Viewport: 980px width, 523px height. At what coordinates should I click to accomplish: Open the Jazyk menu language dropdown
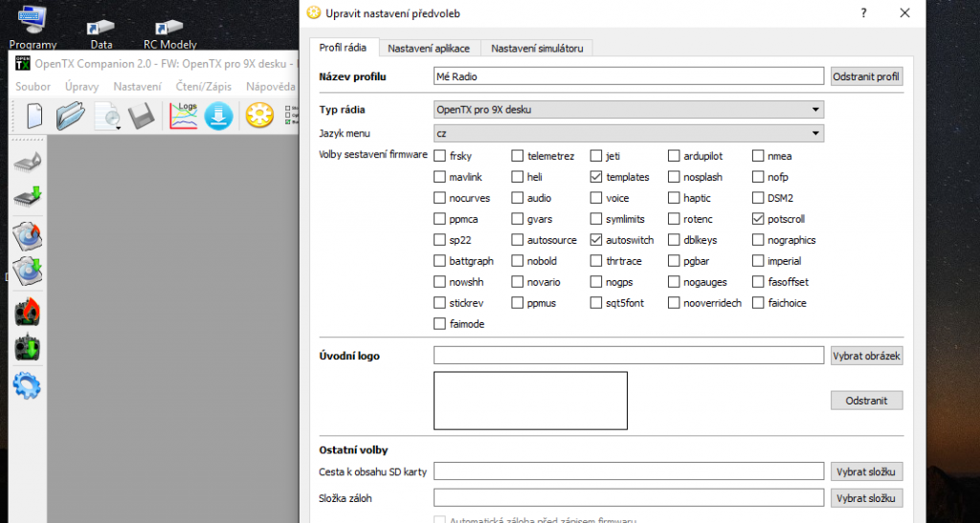tap(628, 134)
